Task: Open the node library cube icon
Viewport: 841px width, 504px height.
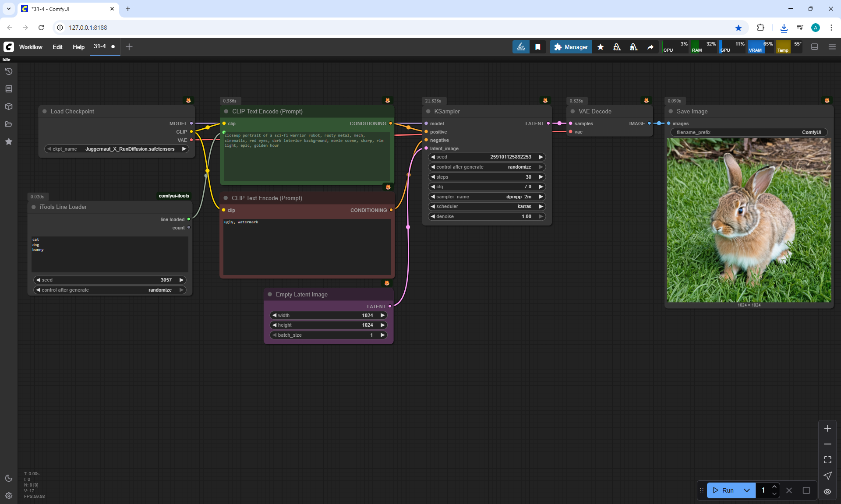Action: (x=9, y=106)
